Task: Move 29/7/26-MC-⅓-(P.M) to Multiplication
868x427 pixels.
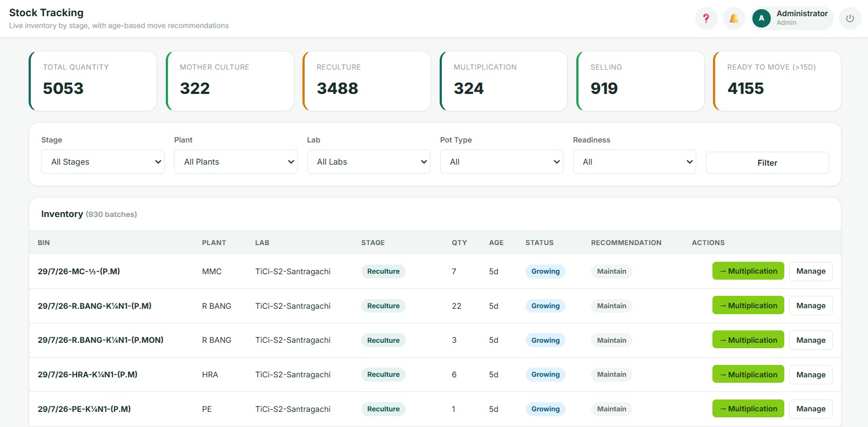Action: (748, 271)
